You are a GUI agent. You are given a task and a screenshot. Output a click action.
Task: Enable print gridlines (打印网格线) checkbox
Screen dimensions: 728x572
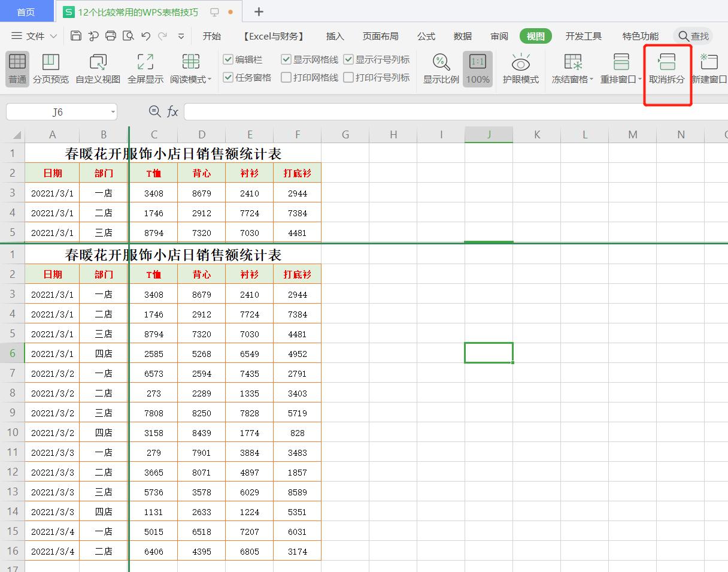(286, 77)
